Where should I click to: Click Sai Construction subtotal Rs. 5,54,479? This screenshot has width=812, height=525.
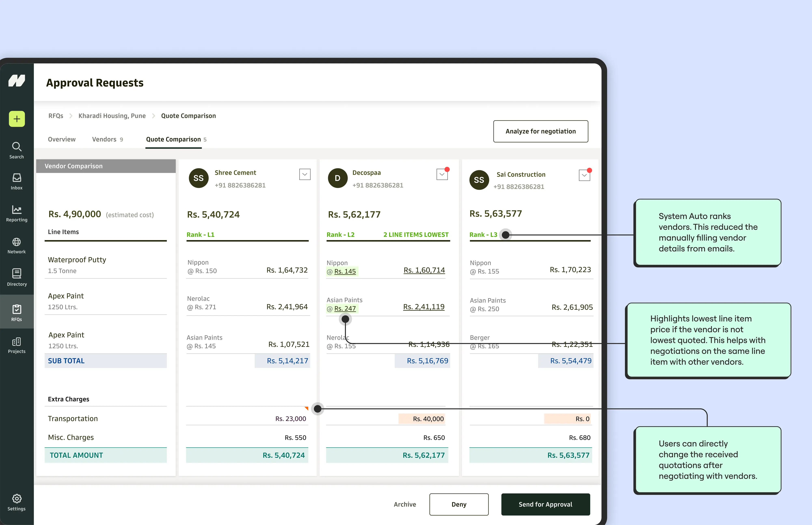(571, 361)
